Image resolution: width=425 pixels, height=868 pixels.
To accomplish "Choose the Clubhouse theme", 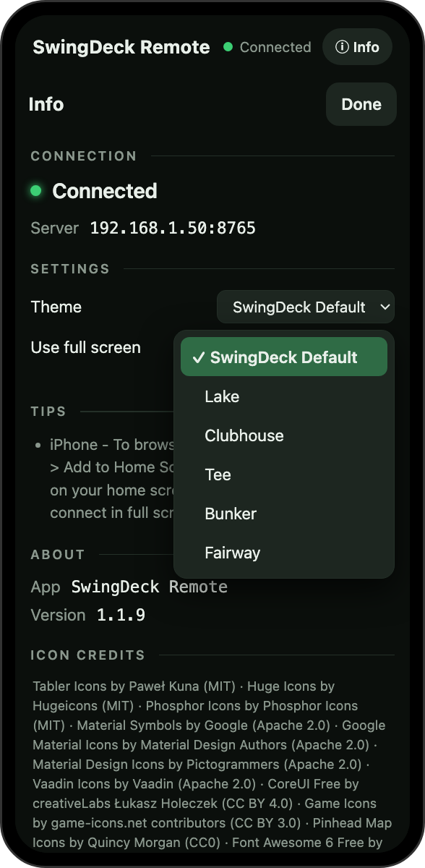I will (x=284, y=435).
